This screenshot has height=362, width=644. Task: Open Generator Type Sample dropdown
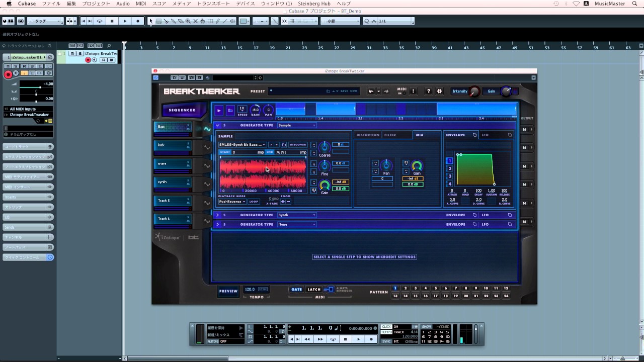pyautogui.click(x=297, y=125)
